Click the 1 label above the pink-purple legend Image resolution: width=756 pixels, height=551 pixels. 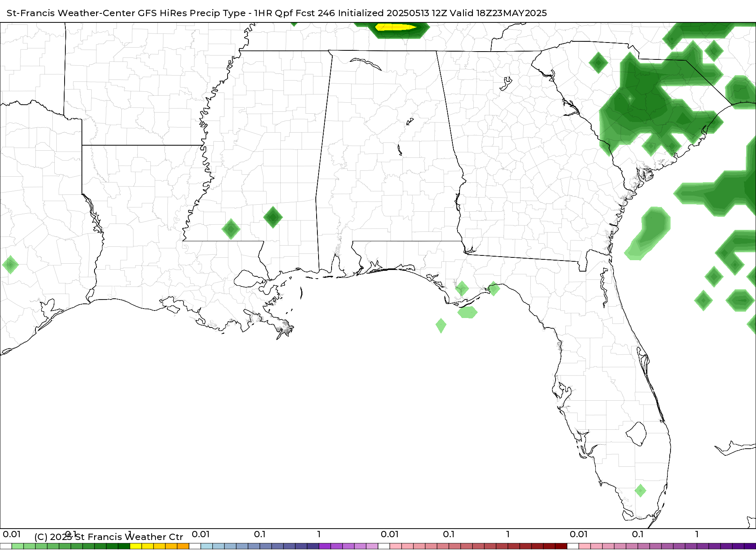(697, 534)
